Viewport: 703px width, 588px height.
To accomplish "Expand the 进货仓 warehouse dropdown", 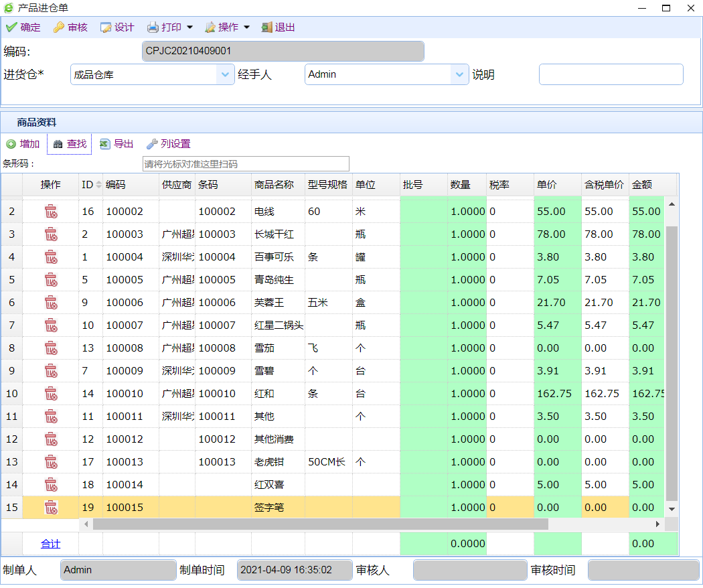I will [x=226, y=75].
